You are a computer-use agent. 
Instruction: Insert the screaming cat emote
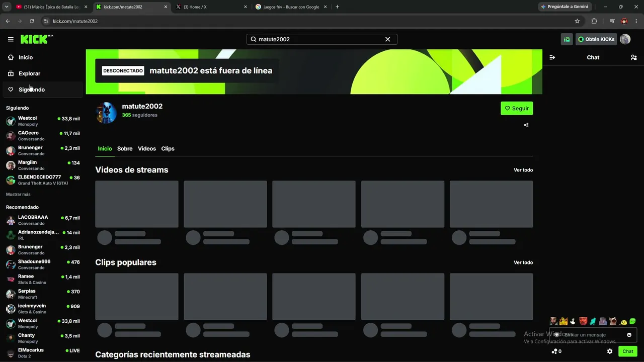tap(613, 321)
